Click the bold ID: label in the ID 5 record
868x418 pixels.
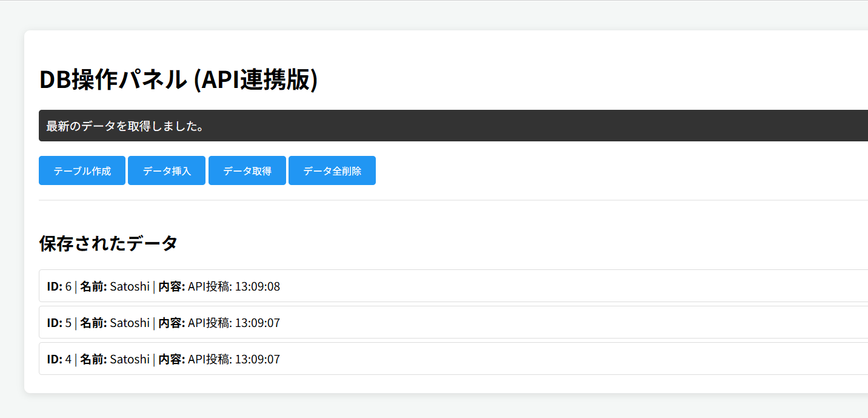click(55, 323)
